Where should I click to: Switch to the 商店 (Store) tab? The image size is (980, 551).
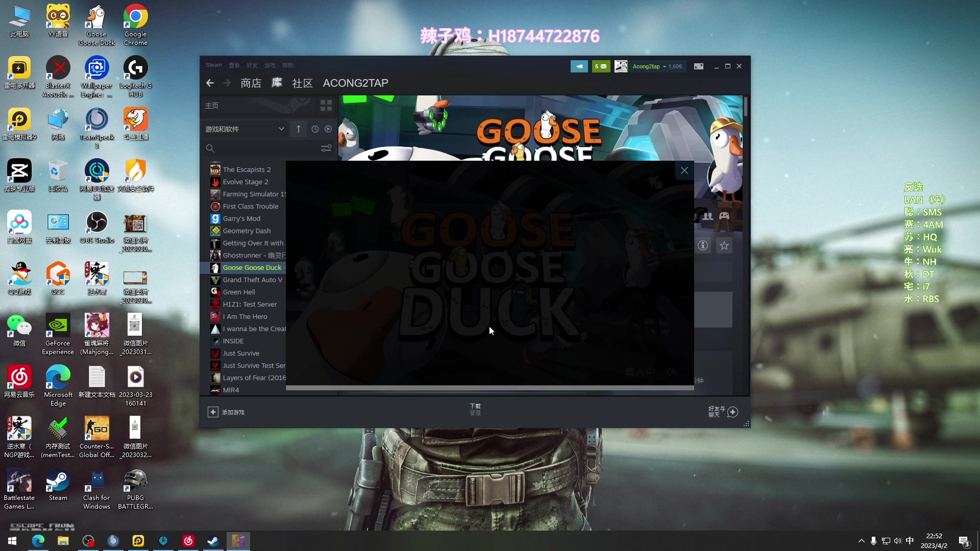pyautogui.click(x=251, y=83)
